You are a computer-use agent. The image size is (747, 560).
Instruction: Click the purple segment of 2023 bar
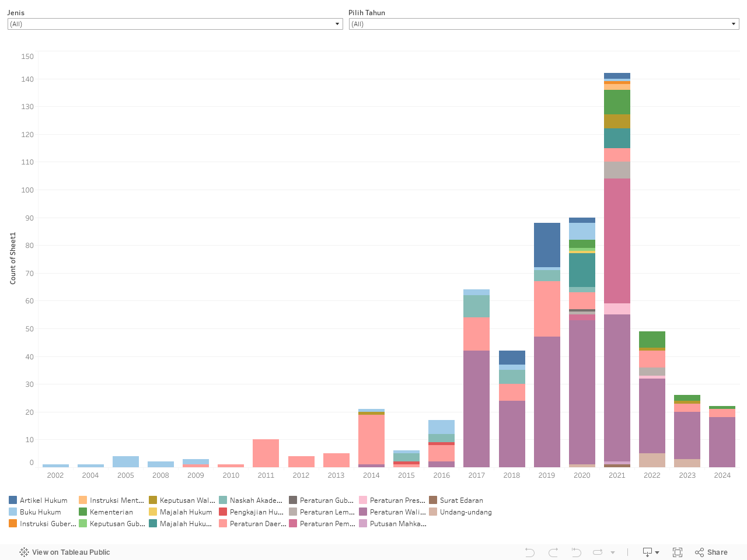[687, 435]
